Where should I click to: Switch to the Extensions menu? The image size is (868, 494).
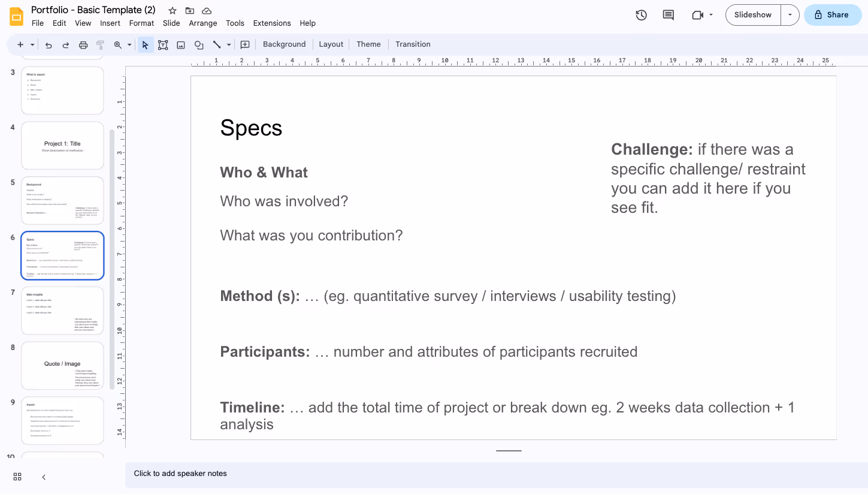click(x=272, y=23)
